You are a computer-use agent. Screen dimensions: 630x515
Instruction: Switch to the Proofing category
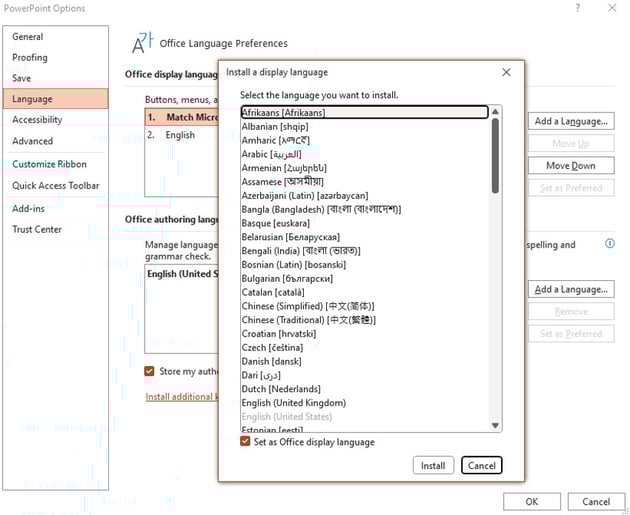tap(30, 57)
